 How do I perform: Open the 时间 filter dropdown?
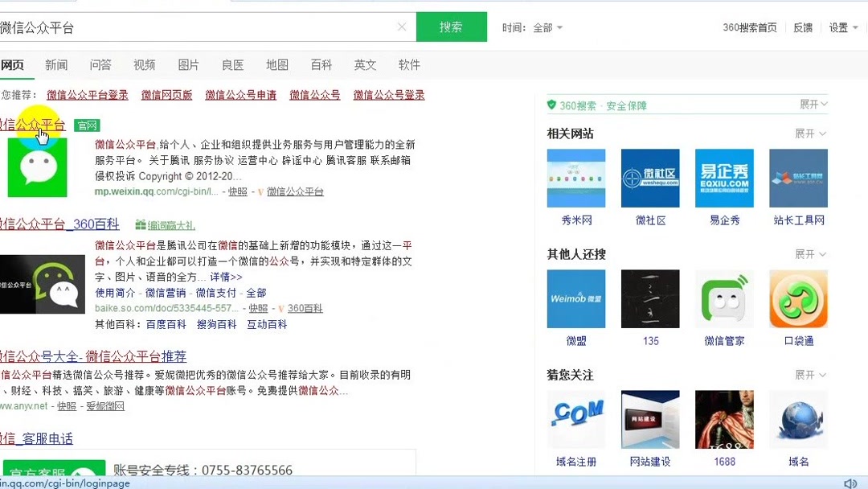[545, 27]
